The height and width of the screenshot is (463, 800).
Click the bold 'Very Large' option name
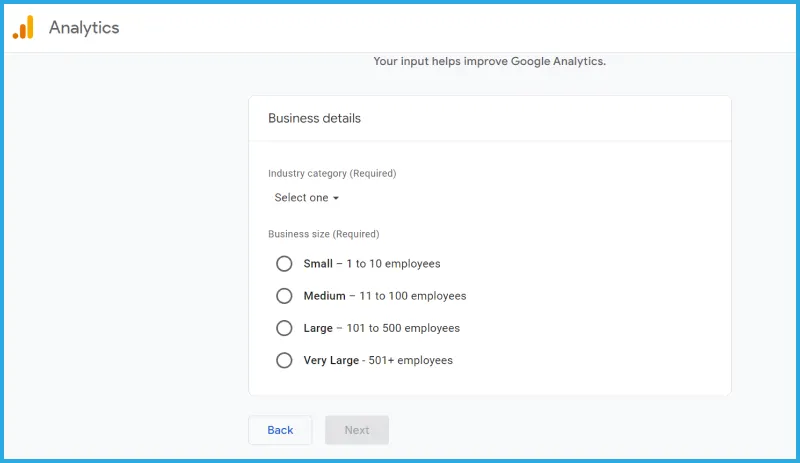pos(330,360)
